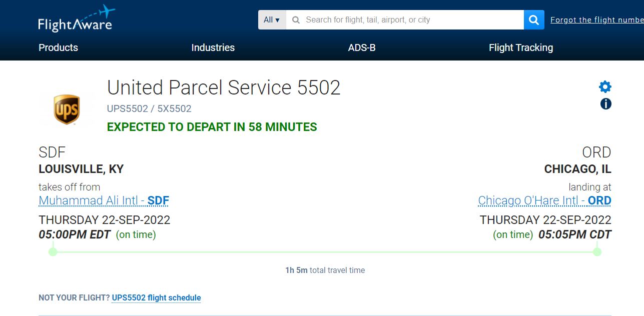This screenshot has height=316, width=644.
Task: Open the UPS5502 flight schedule link
Action: (156, 298)
